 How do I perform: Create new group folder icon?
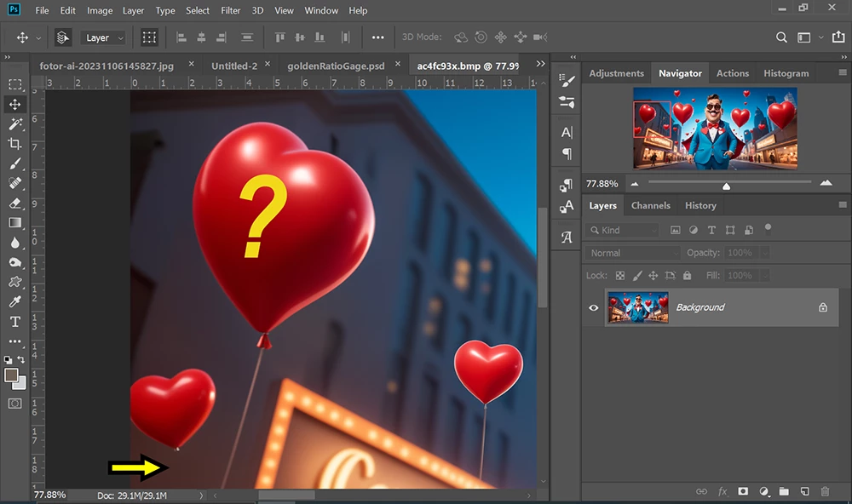click(784, 491)
